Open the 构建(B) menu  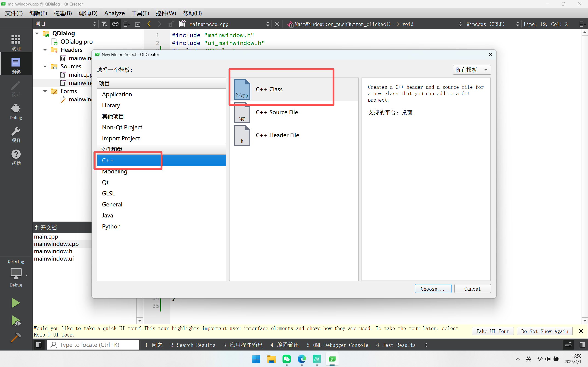coord(63,13)
